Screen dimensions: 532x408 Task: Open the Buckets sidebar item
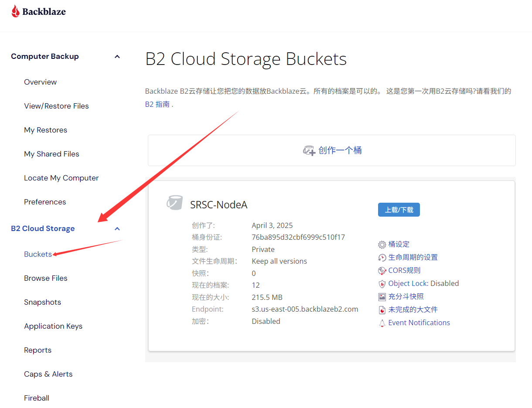[x=38, y=254]
